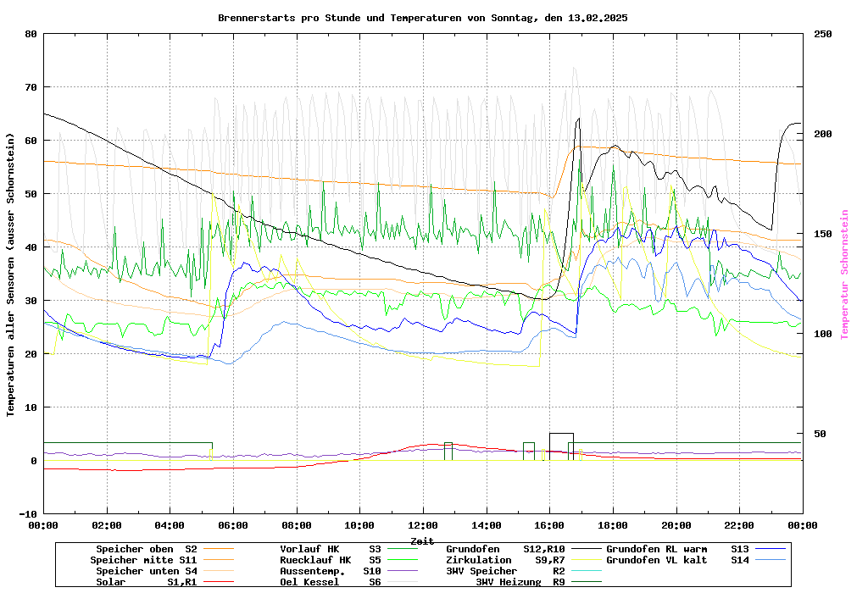The height and width of the screenshot is (593, 868).
Task: Select the Zirkulation legend label
Action: point(479,560)
